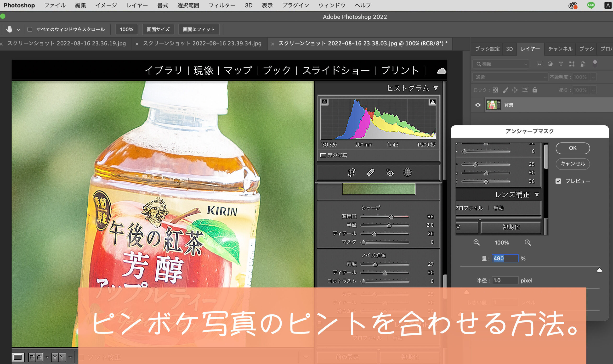613x364 pixels.
Task: Open the LINE menu bar icon
Action: [591, 5]
